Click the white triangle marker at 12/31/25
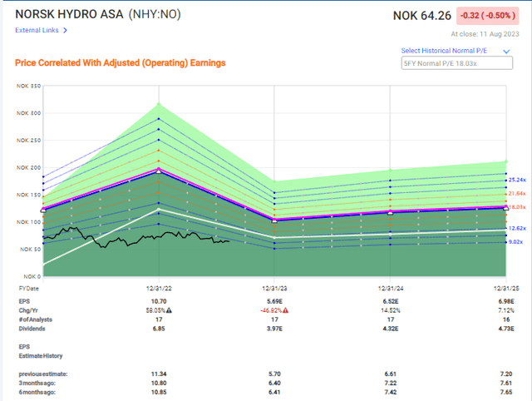The image size is (532, 401). click(x=505, y=206)
